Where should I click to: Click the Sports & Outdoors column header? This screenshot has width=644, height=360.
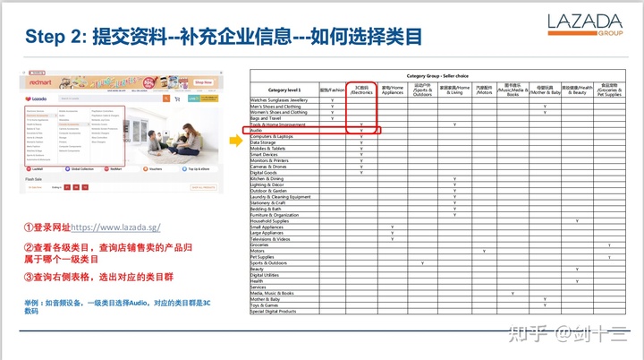(x=422, y=90)
